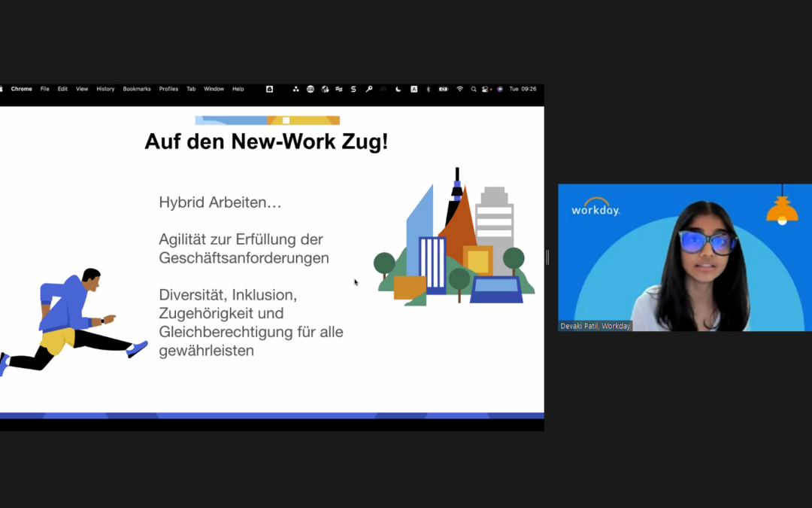Select the Devaki Patil speaker video thumbnail

[684, 257]
